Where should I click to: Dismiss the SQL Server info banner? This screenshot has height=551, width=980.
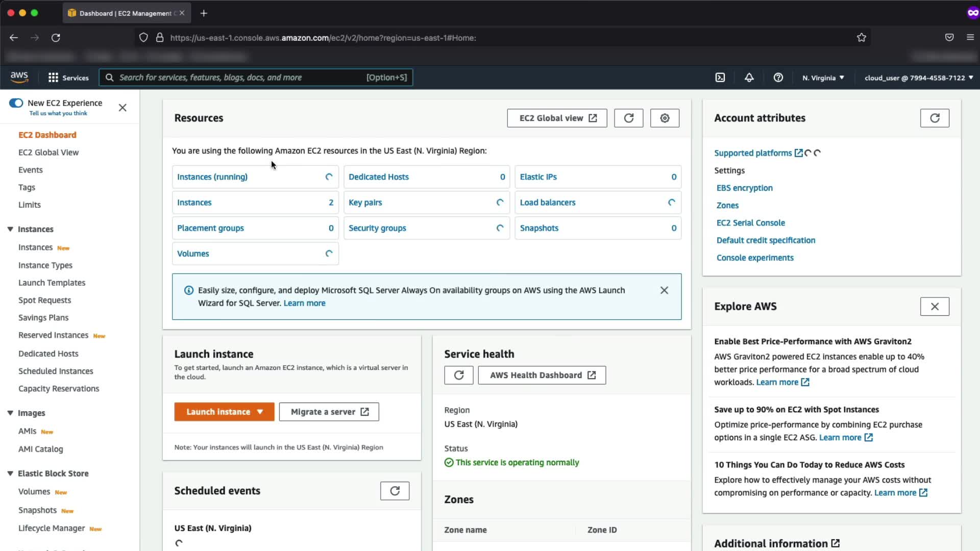664,290
